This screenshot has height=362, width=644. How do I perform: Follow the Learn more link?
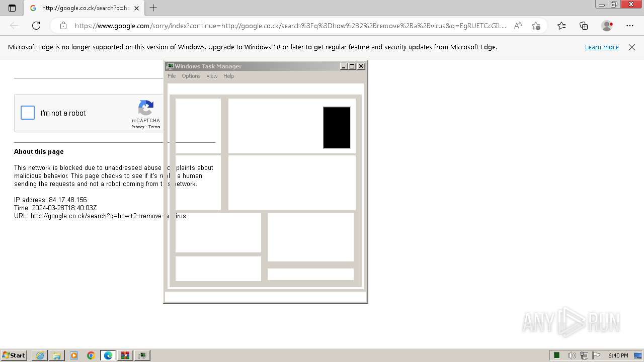(x=602, y=47)
